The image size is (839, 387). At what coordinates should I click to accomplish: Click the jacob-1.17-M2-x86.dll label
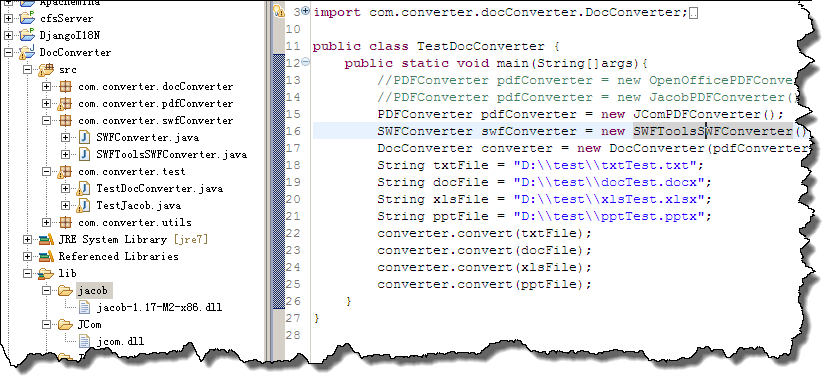pos(159,308)
